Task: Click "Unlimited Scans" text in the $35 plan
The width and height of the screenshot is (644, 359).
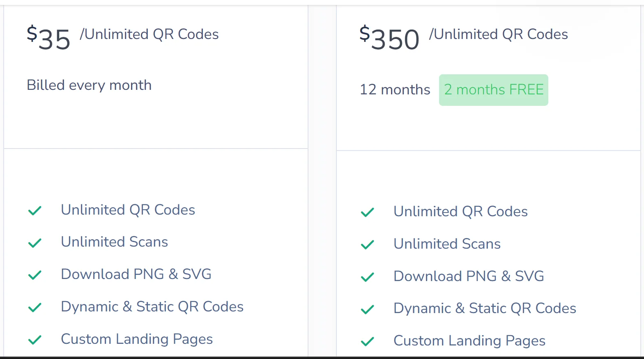Action: [x=114, y=242]
